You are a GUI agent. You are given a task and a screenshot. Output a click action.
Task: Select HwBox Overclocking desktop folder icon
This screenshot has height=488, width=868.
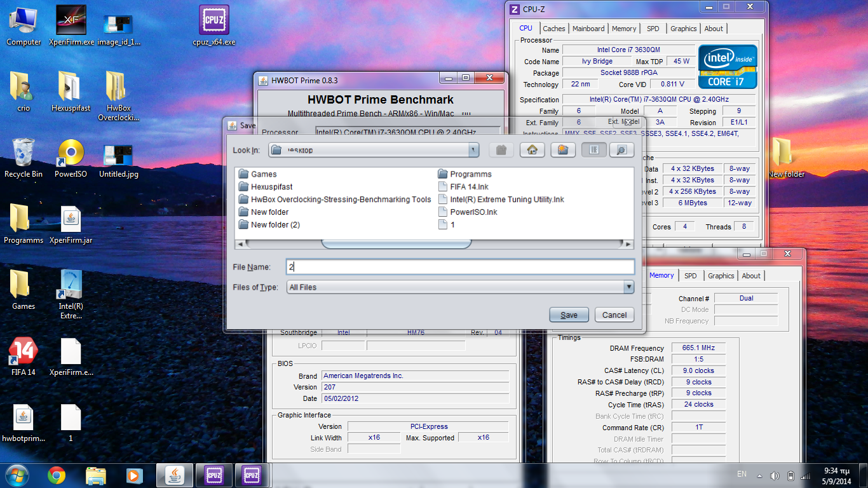click(x=119, y=96)
